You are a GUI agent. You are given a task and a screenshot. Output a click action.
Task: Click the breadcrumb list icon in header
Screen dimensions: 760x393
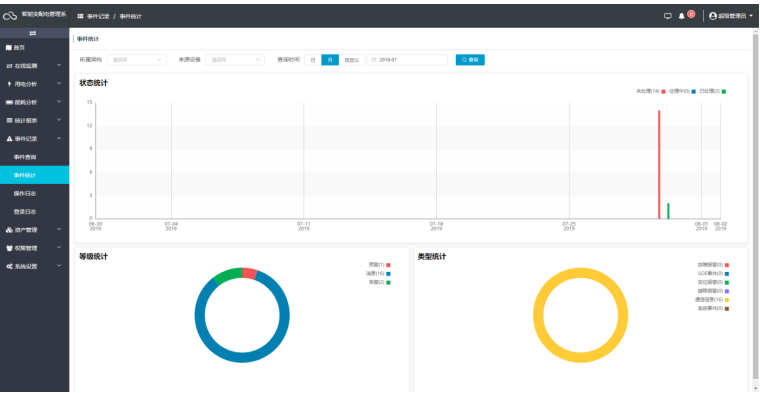80,16
